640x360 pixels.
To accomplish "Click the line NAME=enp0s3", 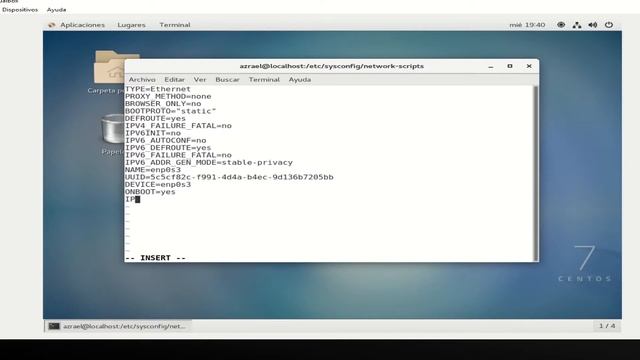I will [153, 170].
